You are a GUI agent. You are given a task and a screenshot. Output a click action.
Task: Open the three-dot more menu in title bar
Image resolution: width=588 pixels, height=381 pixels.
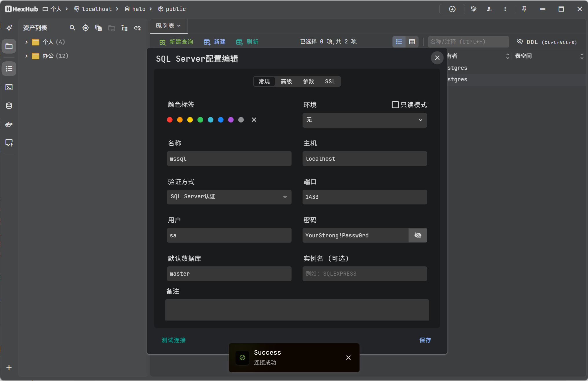pyautogui.click(x=505, y=9)
